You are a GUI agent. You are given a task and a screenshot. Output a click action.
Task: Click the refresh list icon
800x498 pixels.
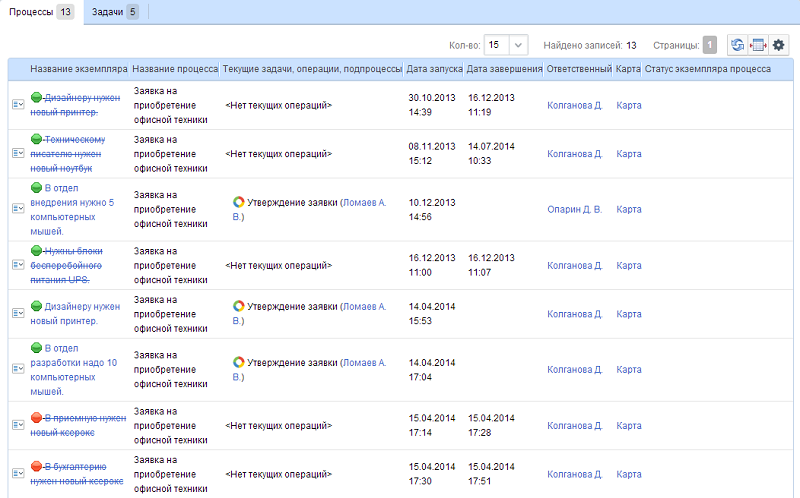click(737, 45)
